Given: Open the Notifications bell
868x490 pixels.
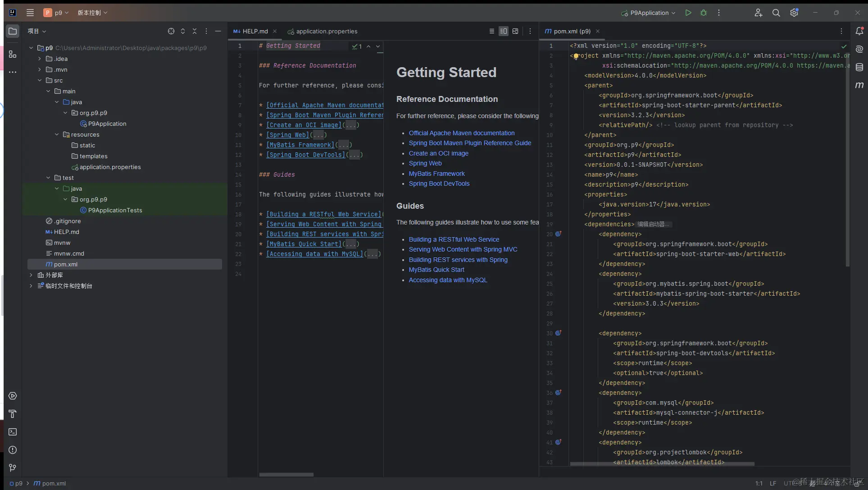Looking at the screenshot, I should (859, 31).
